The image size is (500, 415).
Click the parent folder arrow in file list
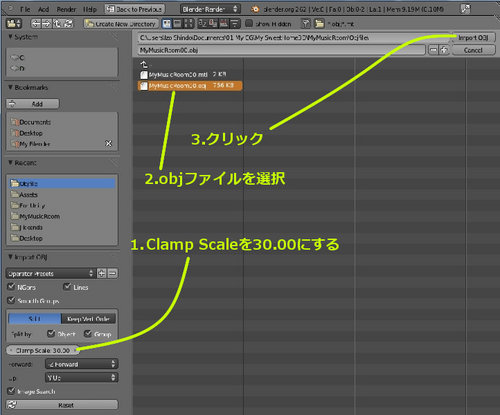pyautogui.click(x=144, y=64)
